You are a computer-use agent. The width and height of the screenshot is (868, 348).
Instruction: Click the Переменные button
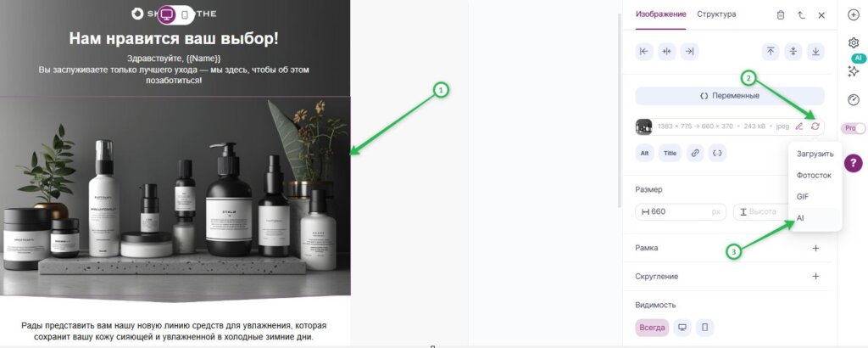(x=730, y=96)
